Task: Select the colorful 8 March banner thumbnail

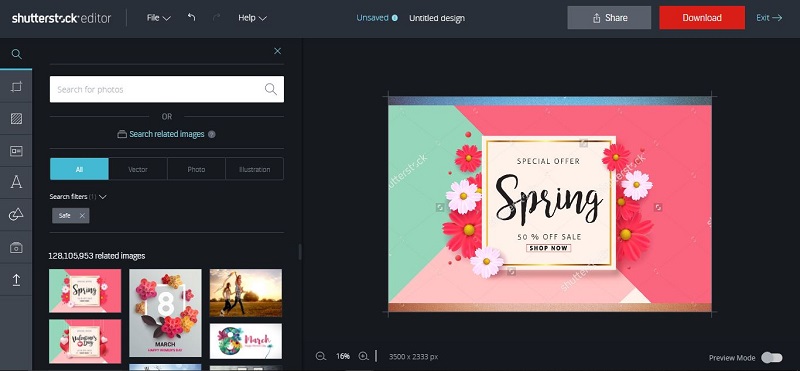Action: point(246,341)
